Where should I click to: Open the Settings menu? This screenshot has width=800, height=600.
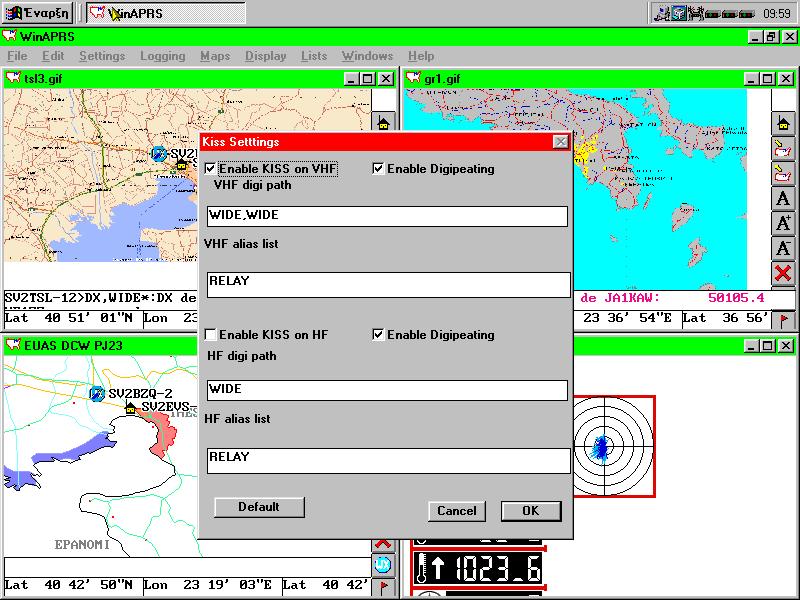pos(102,56)
